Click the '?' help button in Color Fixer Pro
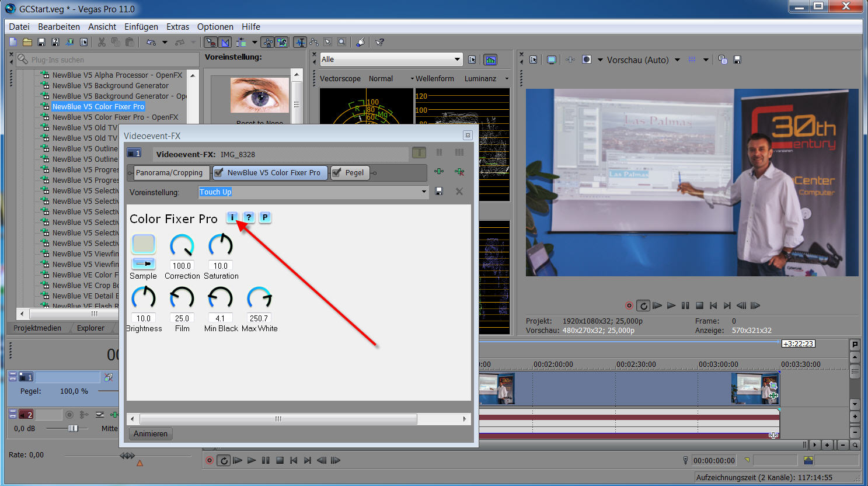868x486 pixels. 249,217
